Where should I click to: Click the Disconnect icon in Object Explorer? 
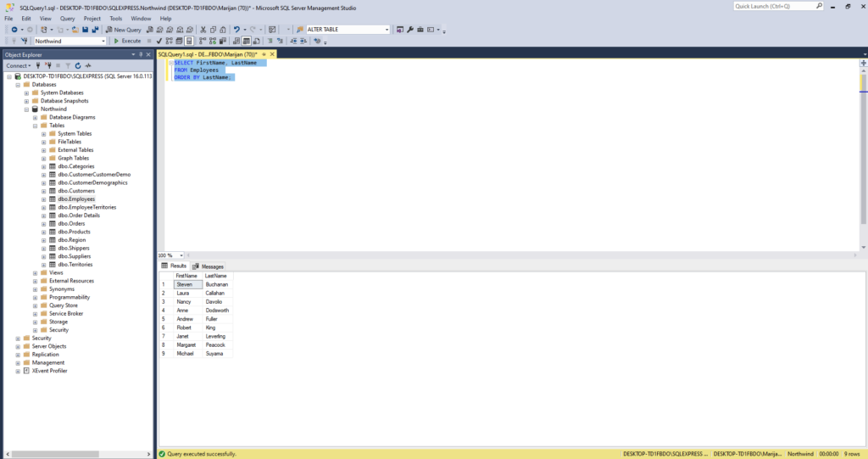(x=48, y=65)
